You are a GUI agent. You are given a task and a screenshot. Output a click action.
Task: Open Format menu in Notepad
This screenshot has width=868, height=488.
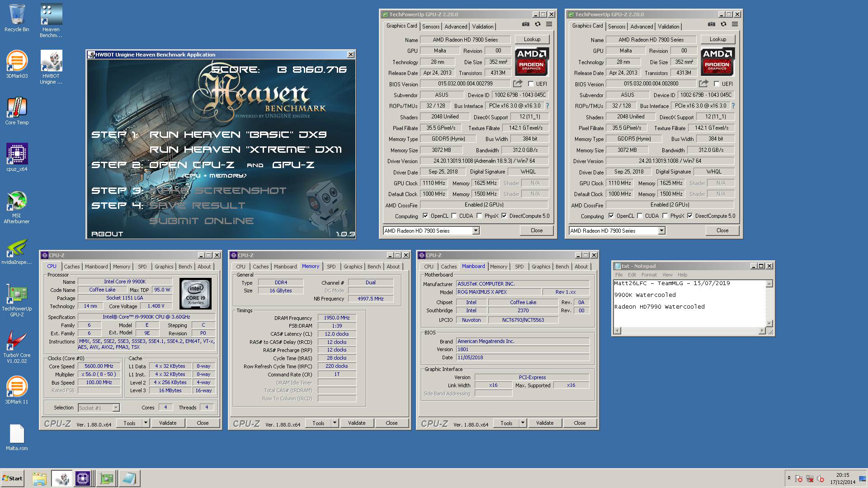(x=649, y=275)
